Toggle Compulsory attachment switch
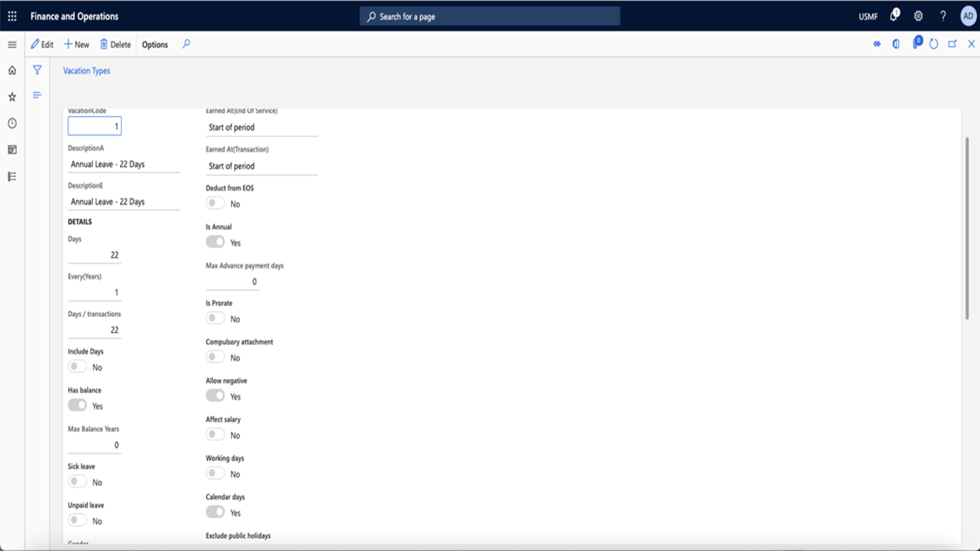 click(215, 357)
